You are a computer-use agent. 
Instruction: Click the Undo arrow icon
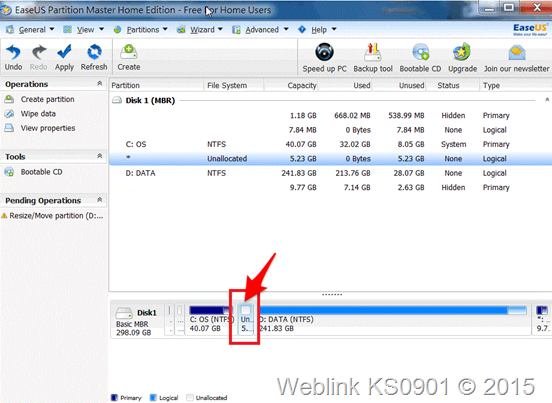13,52
